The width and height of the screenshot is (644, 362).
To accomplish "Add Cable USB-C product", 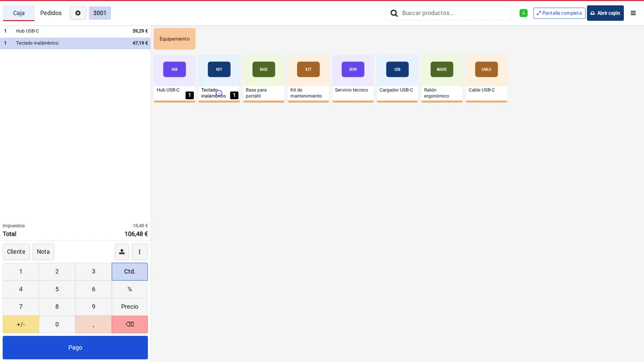I will [487, 78].
